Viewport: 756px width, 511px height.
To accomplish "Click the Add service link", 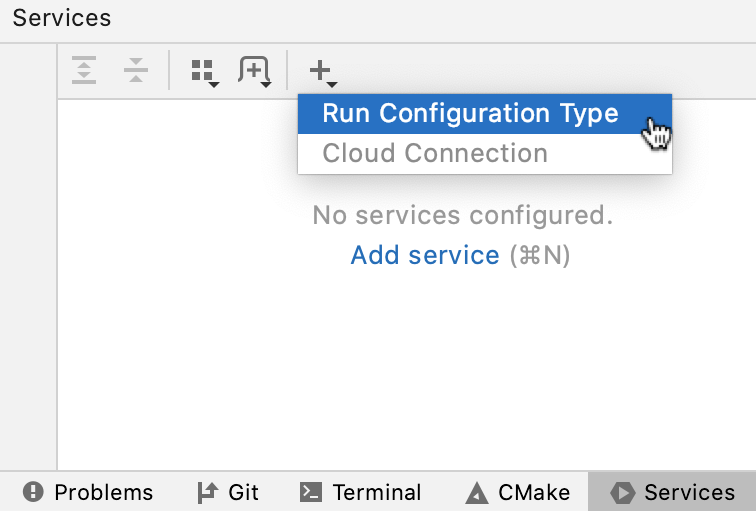I will (x=425, y=255).
